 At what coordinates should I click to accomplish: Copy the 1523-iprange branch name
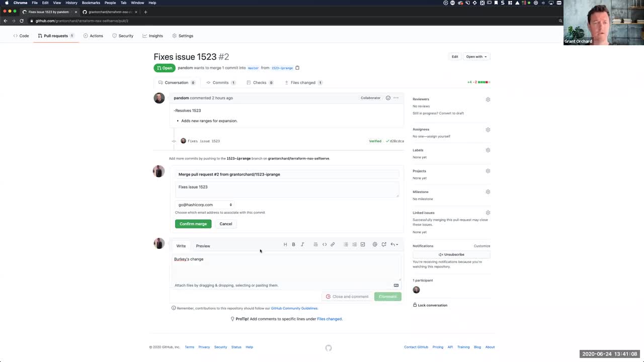(x=297, y=67)
